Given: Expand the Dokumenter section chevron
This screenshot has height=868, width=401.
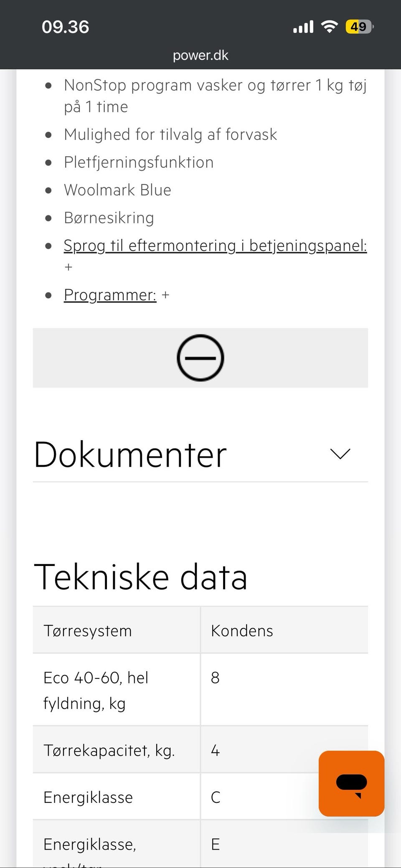Looking at the screenshot, I should point(340,454).
